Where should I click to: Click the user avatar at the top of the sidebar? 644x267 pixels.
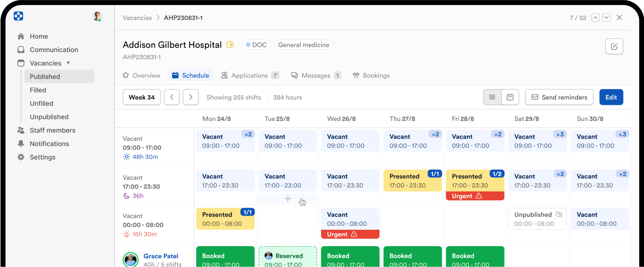tap(97, 16)
